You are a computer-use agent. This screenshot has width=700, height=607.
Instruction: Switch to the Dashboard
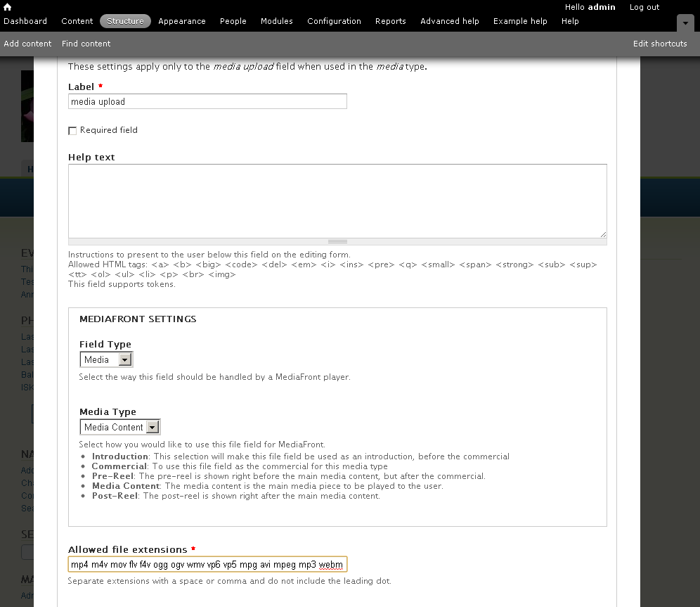(x=25, y=21)
